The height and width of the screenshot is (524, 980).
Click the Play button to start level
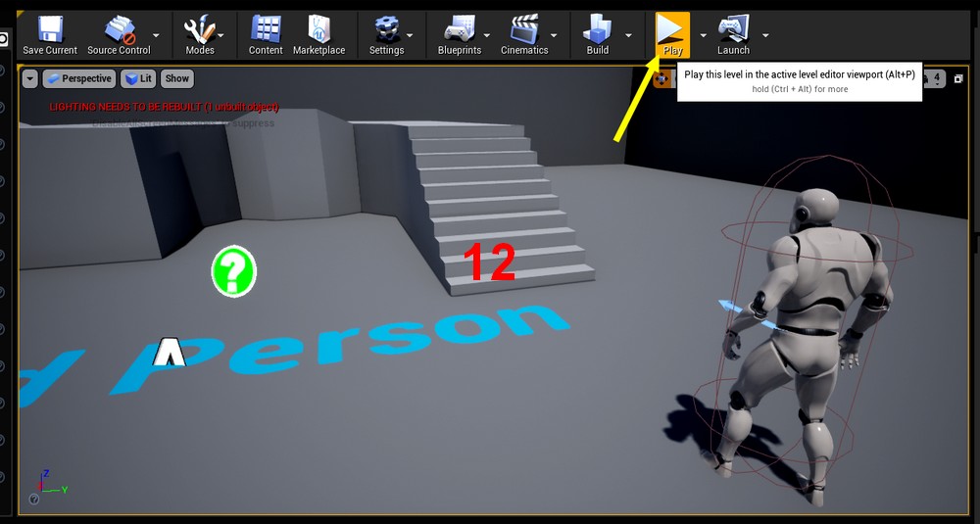click(x=672, y=35)
